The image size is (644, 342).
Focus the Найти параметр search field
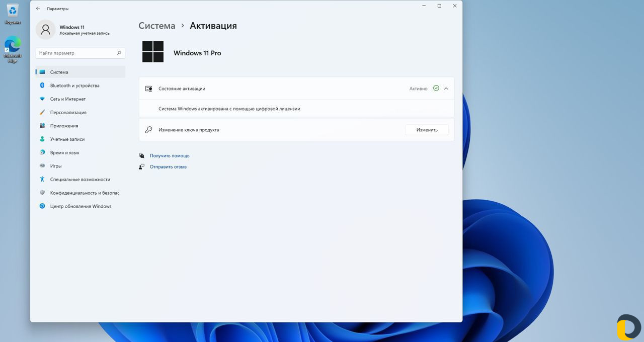click(80, 53)
